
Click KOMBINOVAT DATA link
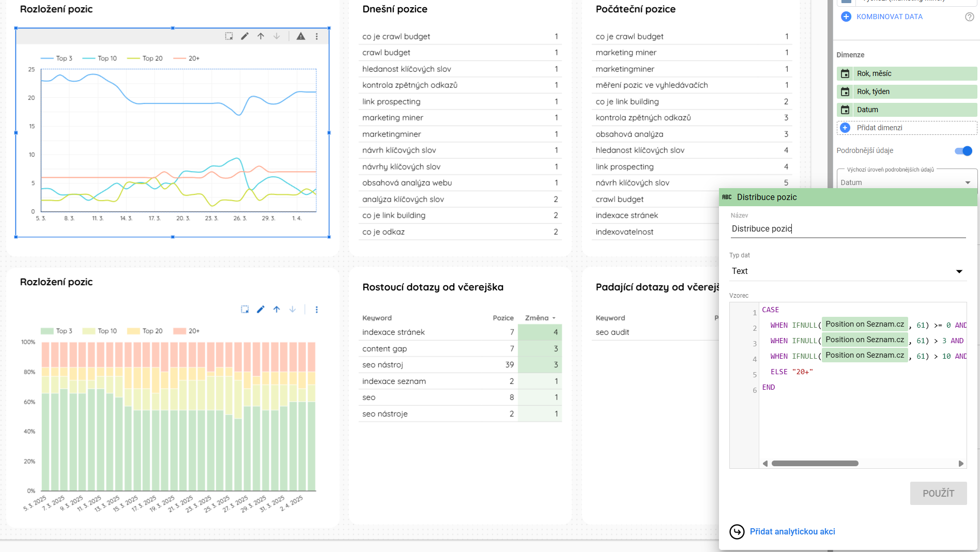click(x=890, y=17)
